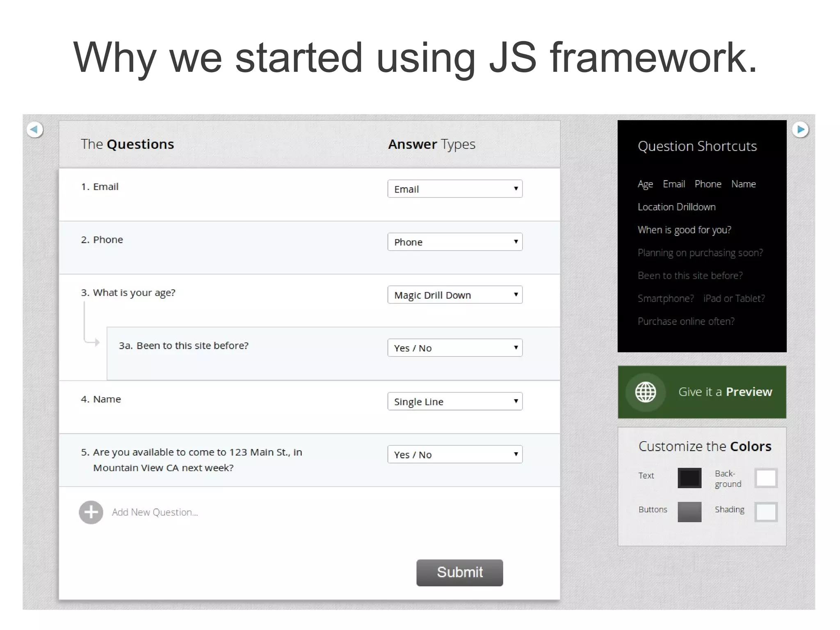Click the plus icon to add question
This screenshot has height=630, width=840.
(91, 512)
